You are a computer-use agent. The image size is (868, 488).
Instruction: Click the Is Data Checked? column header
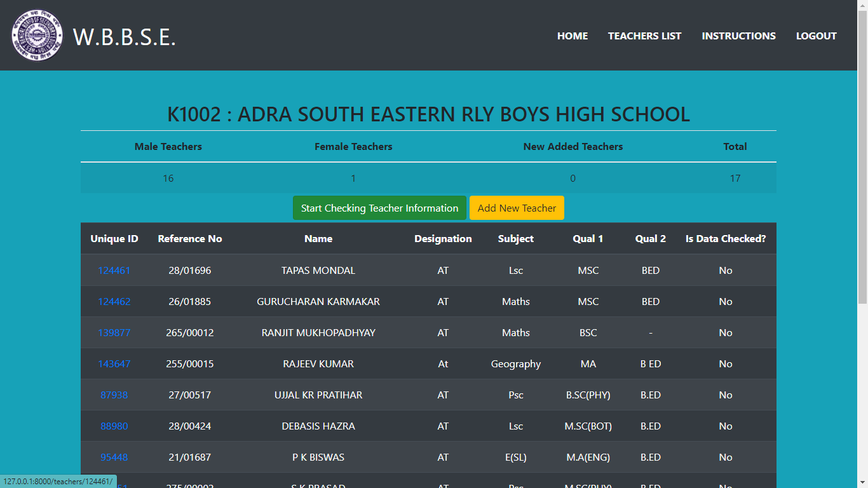pyautogui.click(x=725, y=239)
